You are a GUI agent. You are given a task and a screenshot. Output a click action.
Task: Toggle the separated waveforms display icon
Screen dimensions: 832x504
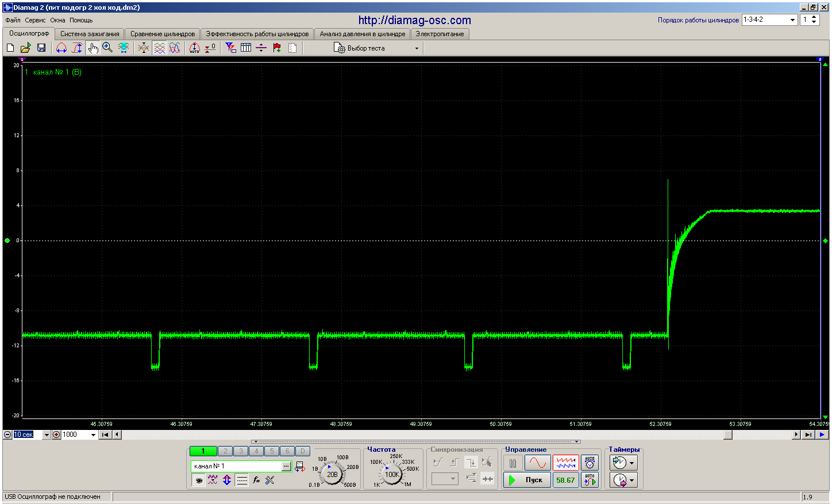(x=159, y=48)
